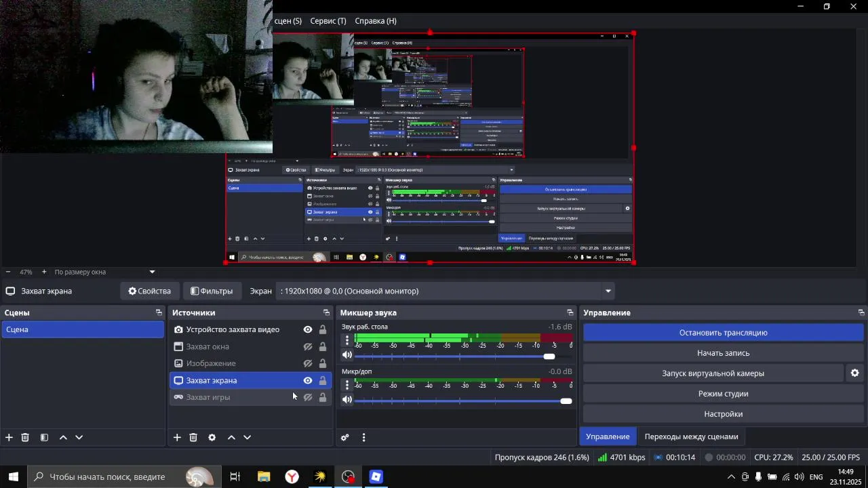Open Windows Start menu
The width and height of the screenshot is (868, 488).
click(x=13, y=476)
